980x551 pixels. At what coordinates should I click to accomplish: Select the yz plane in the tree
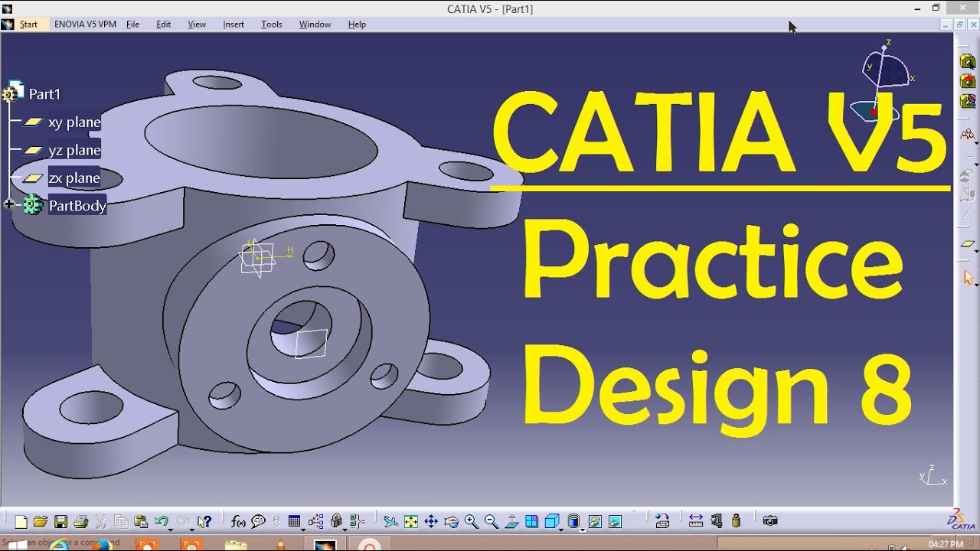[74, 150]
